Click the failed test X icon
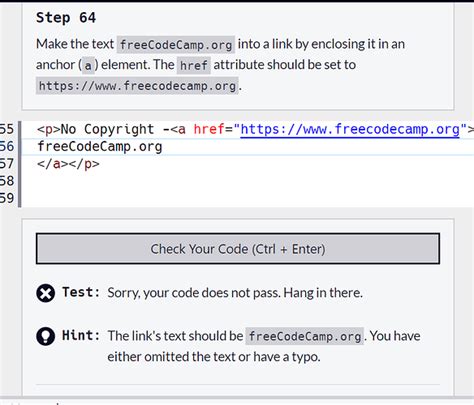The width and height of the screenshot is (474, 405). click(45, 294)
